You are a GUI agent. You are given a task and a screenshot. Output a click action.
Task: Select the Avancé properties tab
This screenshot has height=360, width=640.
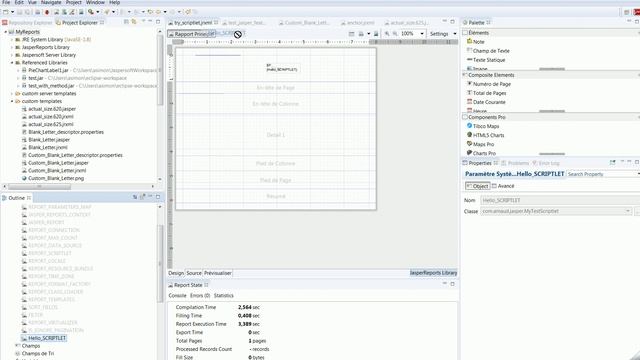point(503,186)
